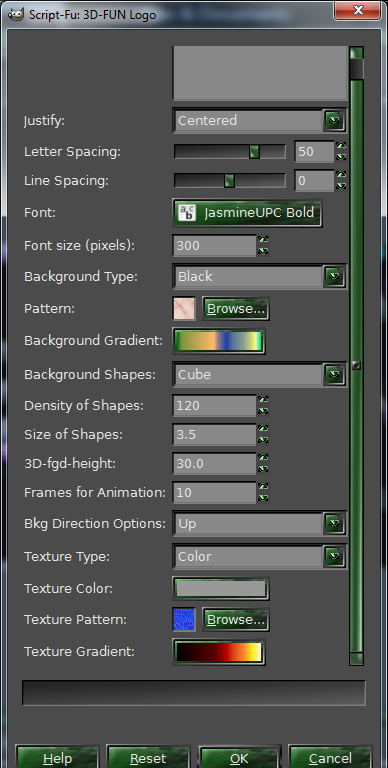The image size is (388, 768).
Task: Click the font 'ab' icon on Font button
Action: (x=187, y=213)
